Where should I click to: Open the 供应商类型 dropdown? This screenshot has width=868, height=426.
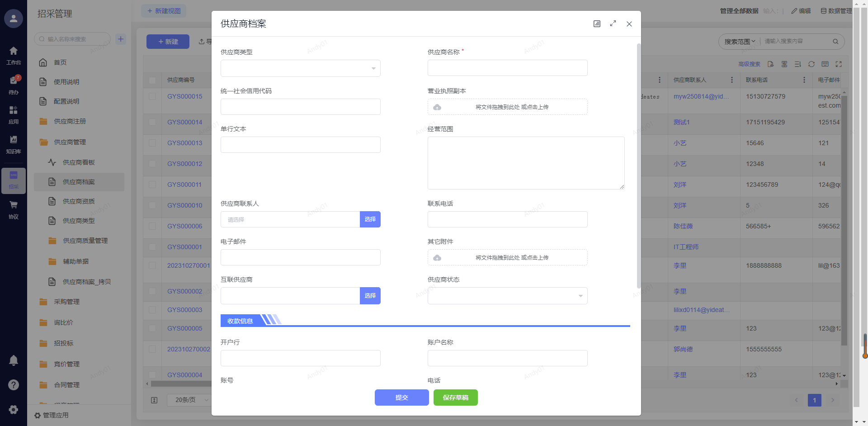[300, 68]
